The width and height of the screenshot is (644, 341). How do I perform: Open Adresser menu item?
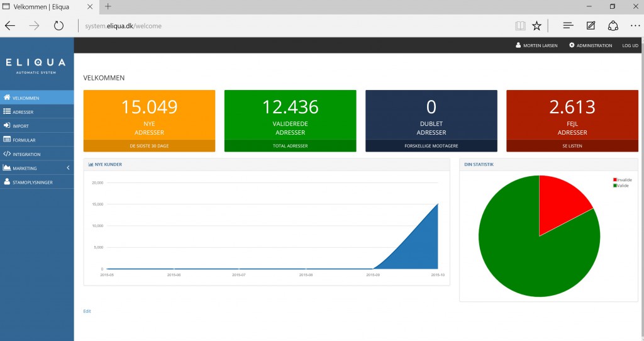coord(37,112)
